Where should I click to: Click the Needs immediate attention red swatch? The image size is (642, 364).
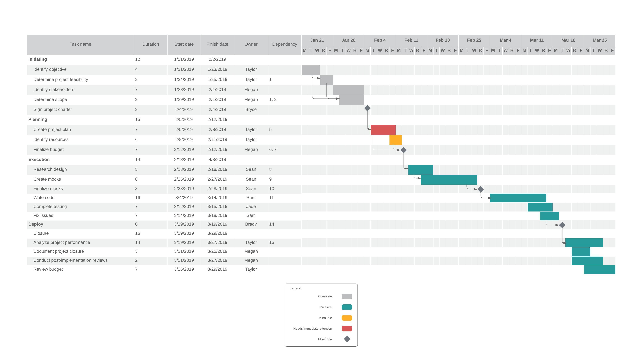click(x=347, y=329)
